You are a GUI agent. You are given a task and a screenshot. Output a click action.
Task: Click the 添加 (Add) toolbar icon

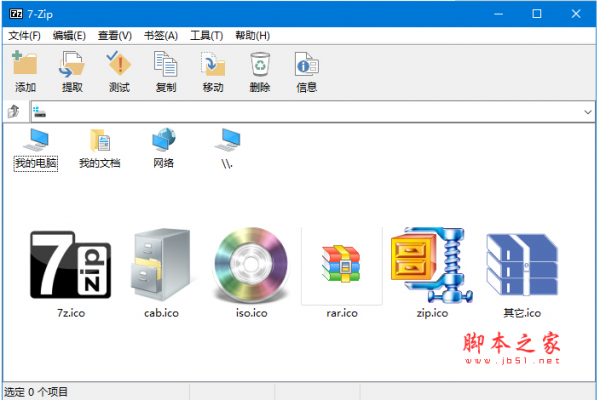click(x=25, y=63)
